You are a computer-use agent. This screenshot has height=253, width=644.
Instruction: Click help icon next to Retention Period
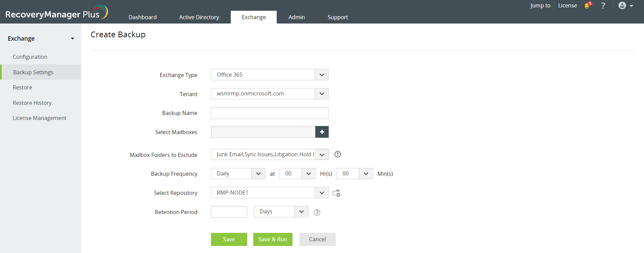click(317, 212)
